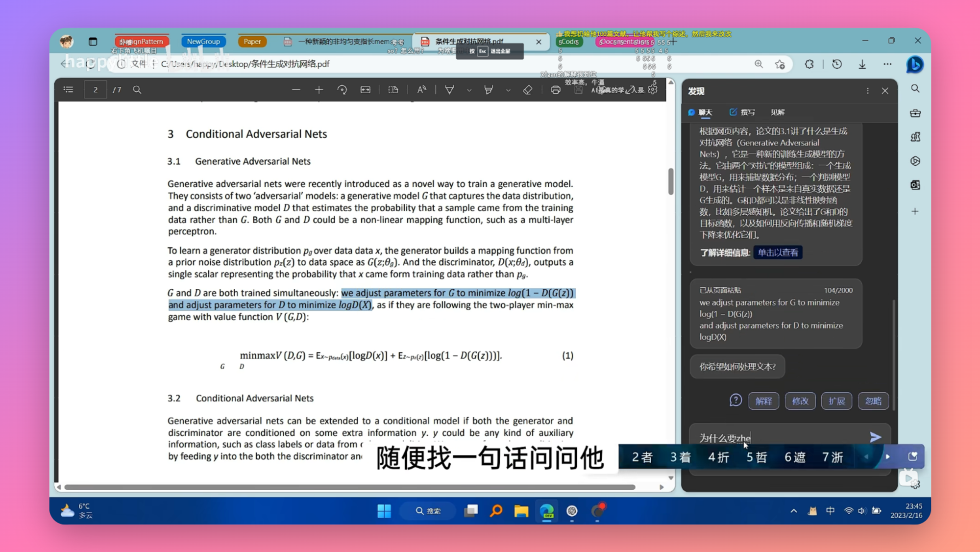Close the Discover side panel

pyautogui.click(x=885, y=91)
